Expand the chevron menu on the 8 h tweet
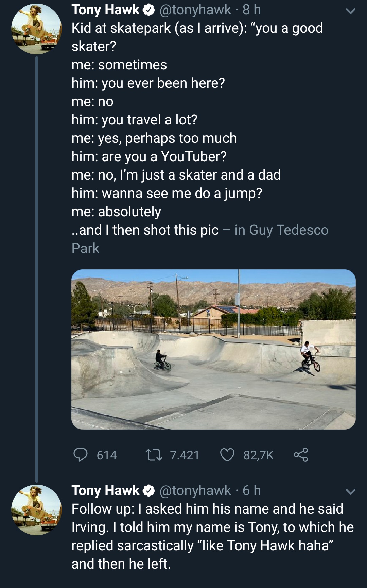The width and height of the screenshot is (367, 588). [350, 11]
